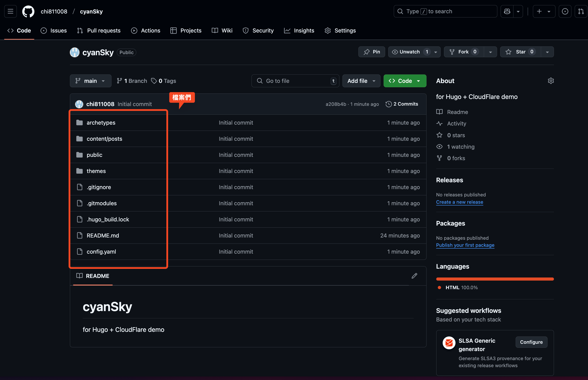Click the HTML language bar

495,279
